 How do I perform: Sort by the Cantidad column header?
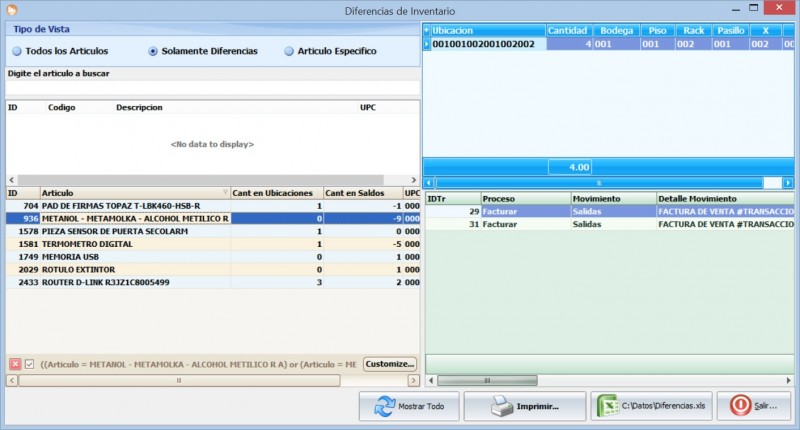tap(568, 30)
